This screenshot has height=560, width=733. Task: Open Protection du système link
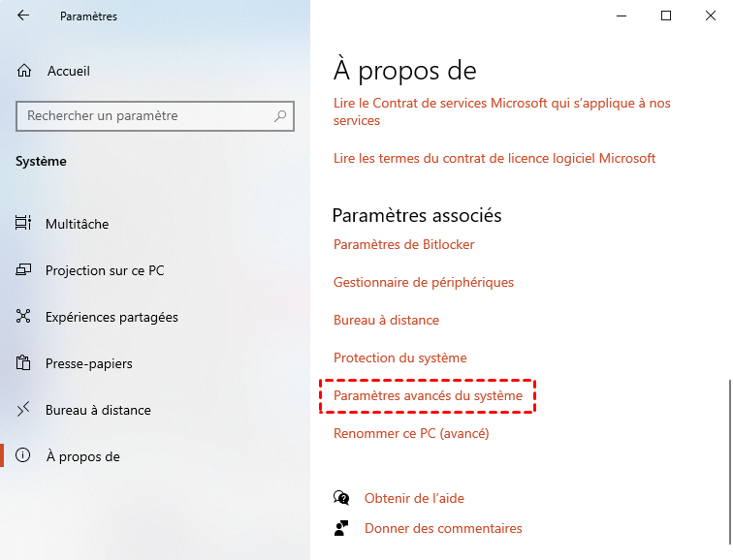400,358
